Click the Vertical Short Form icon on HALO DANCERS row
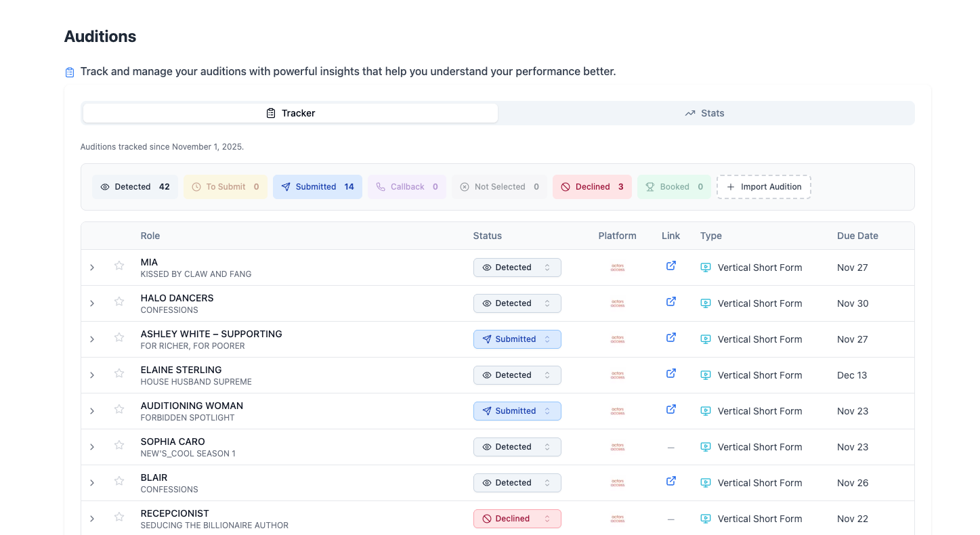The height and width of the screenshot is (535, 980). pyautogui.click(x=705, y=303)
